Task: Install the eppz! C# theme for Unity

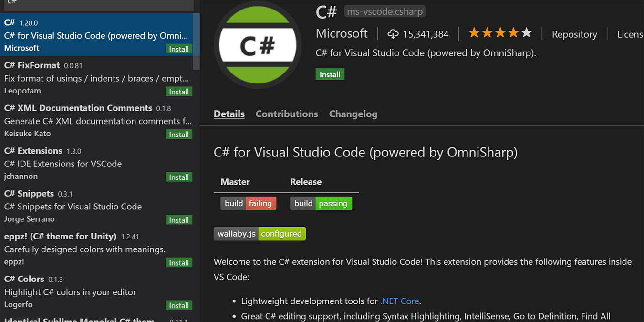Action: coord(179,263)
